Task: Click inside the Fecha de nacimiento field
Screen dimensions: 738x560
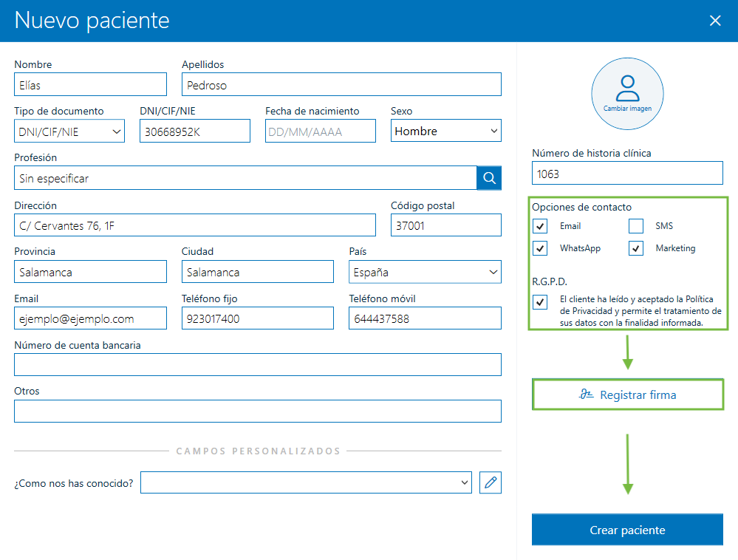Action: tap(320, 131)
